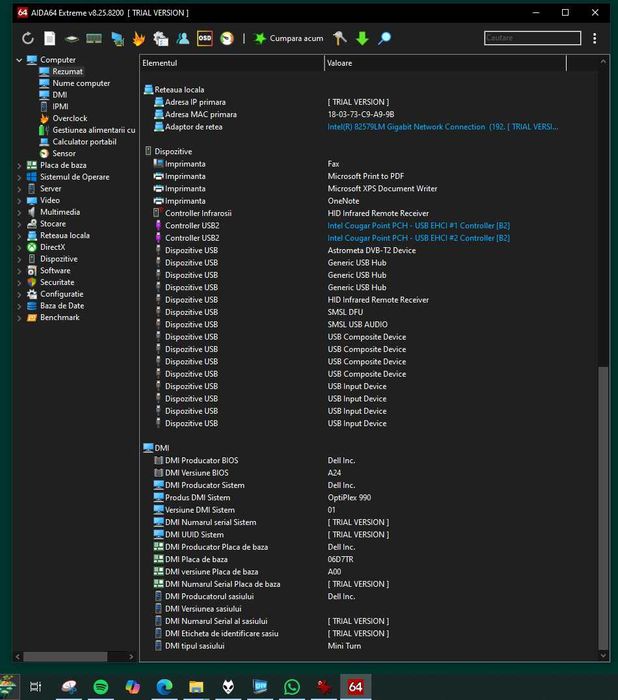The height and width of the screenshot is (700, 618).
Task: Expand the Video tree node
Action: [19, 201]
